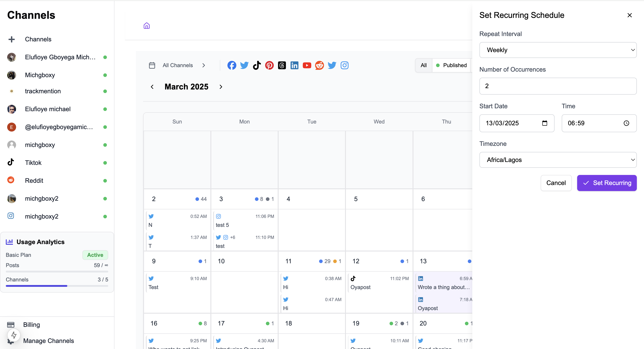The width and height of the screenshot is (644, 349).
Task: Click the Channels usage progress bar
Action: [x=57, y=286]
